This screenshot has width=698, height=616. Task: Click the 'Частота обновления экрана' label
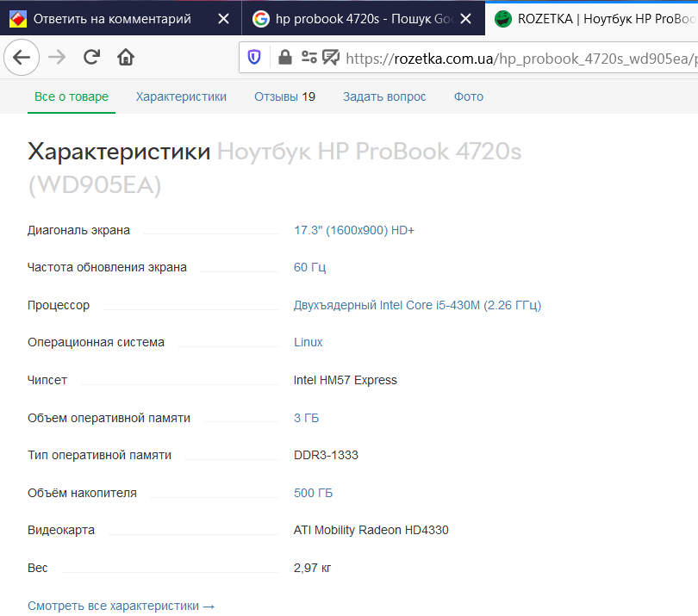[107, 267]
